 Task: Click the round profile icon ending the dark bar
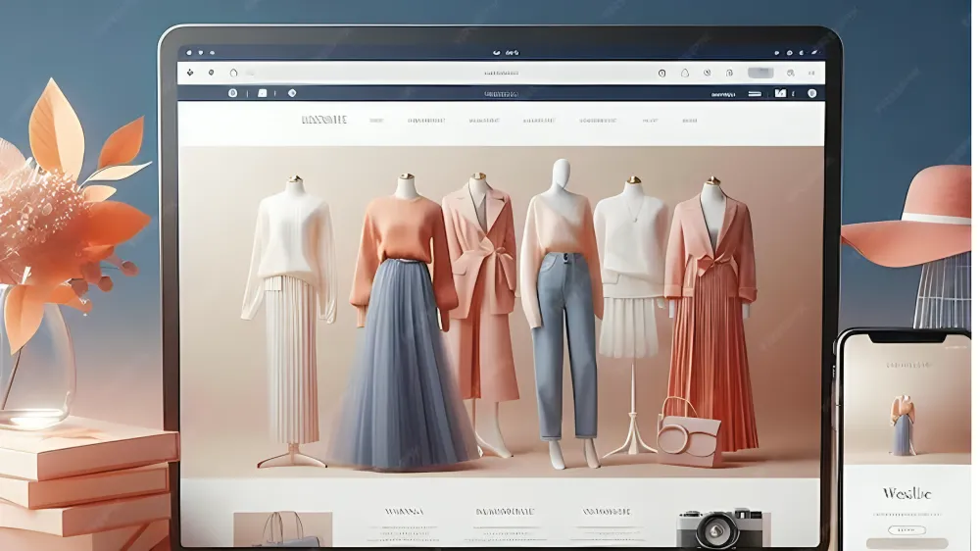pos(811,93)
